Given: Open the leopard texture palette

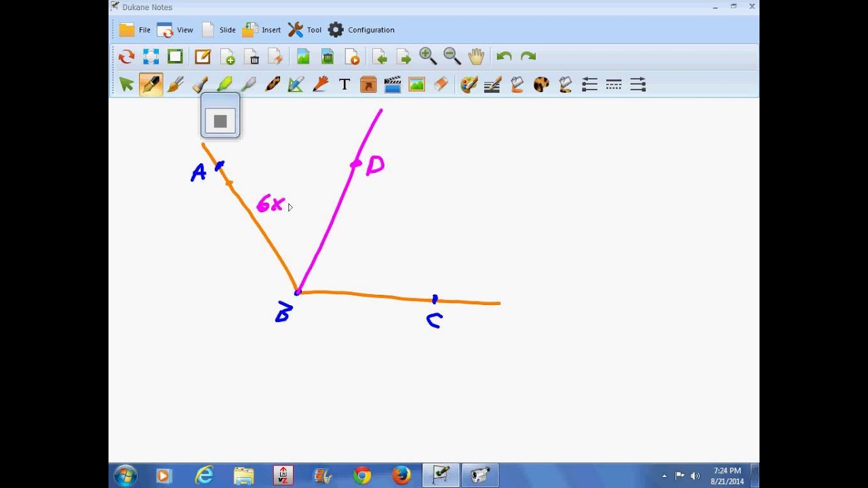Looking at the screenshot, I should click(x=541, y=85).
